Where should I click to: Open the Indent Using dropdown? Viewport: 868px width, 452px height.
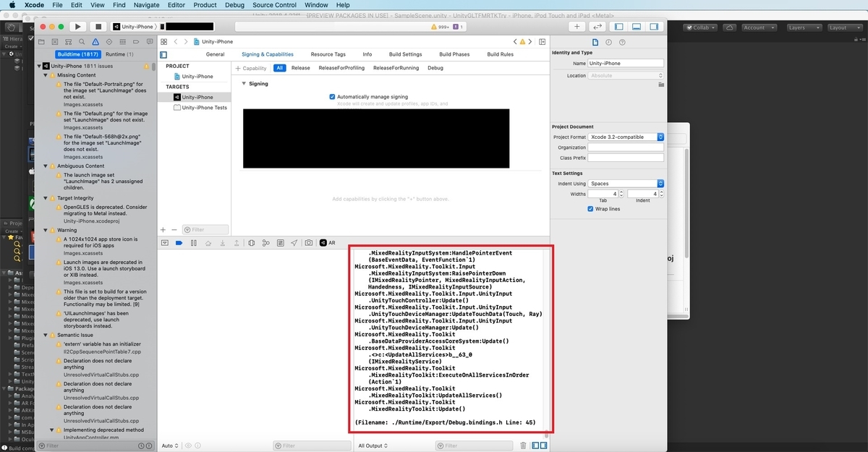click(626, 184)
